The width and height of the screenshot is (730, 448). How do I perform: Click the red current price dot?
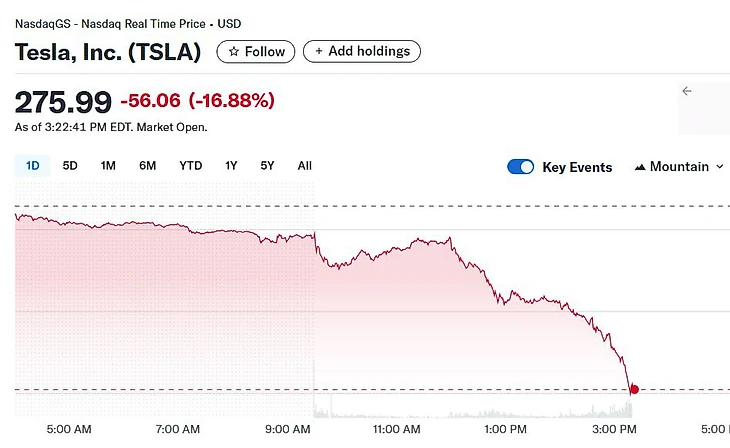coord(634,389)
